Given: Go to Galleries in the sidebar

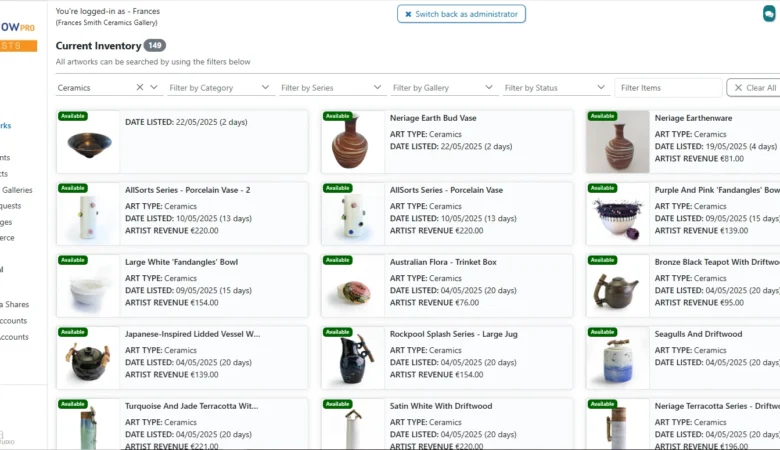Looking at the screenshot, I should coord(17,190).
